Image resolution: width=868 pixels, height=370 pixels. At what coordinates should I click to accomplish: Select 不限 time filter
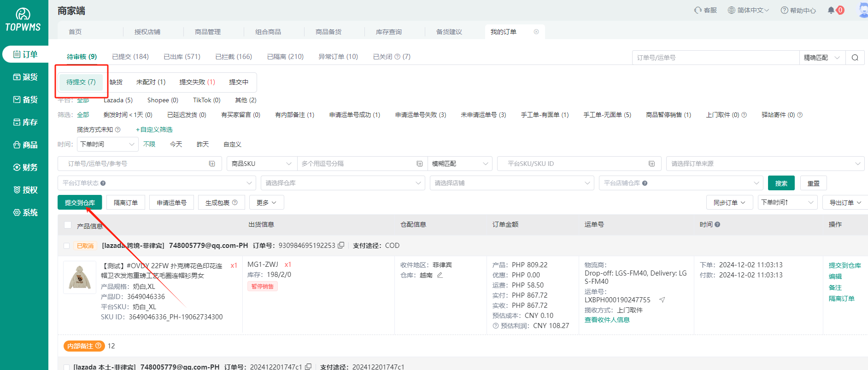(149, 144)
